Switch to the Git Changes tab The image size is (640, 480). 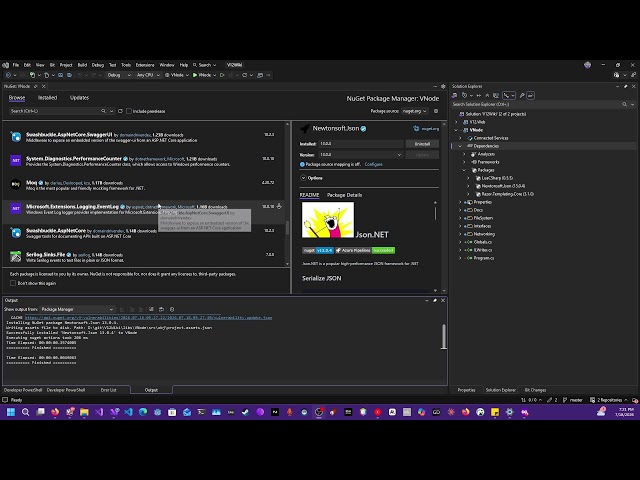coord(535,390)
